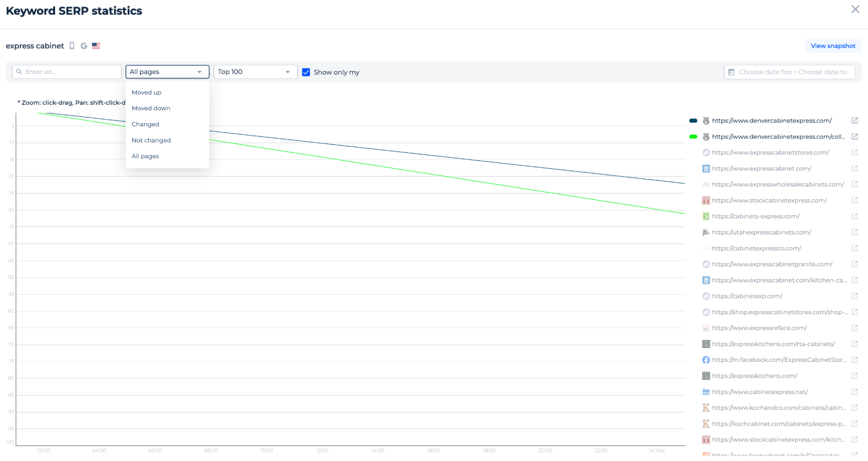Open the Top 100 dropdown
This screenshot has height=461, width=868.
point(255,72)
